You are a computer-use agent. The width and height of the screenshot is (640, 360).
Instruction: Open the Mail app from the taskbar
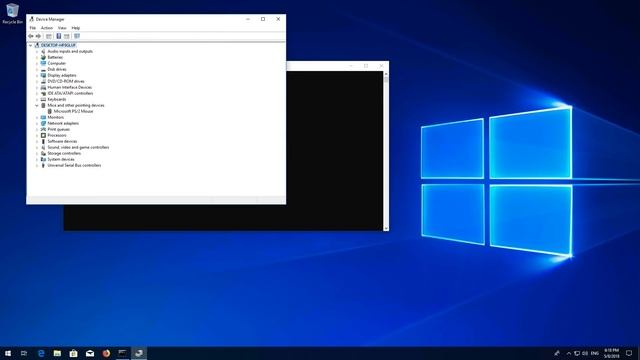pos(90,353)
